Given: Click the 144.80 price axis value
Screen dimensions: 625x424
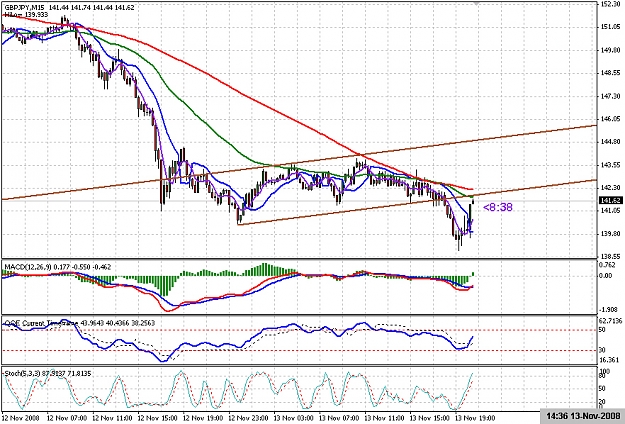Looking at the screenshot, I should (x=609, y=142).
